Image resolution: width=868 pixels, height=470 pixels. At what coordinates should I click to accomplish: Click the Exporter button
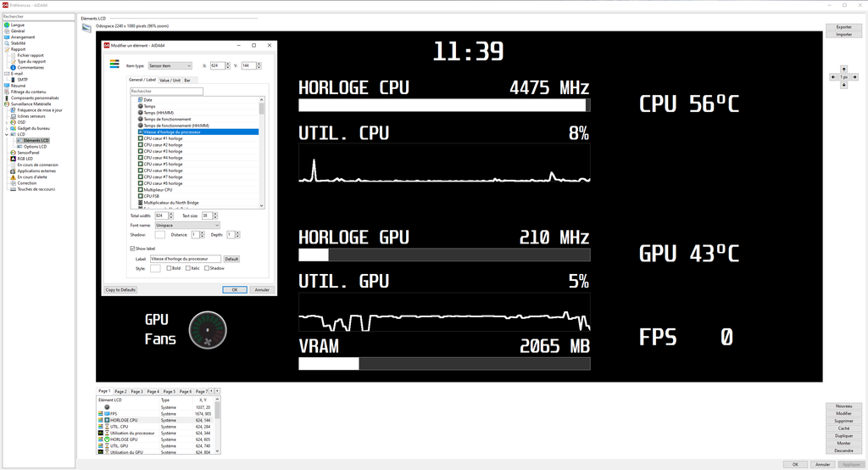[843, 27]
